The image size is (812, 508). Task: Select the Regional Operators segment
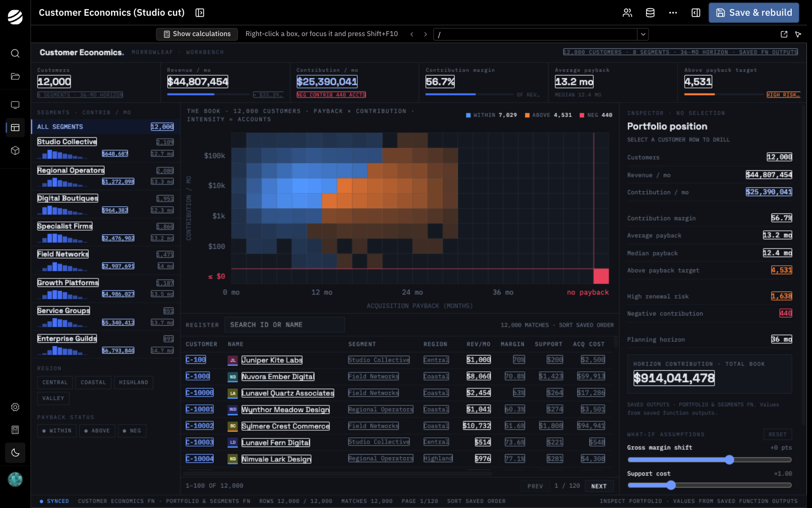coord(105,176)
